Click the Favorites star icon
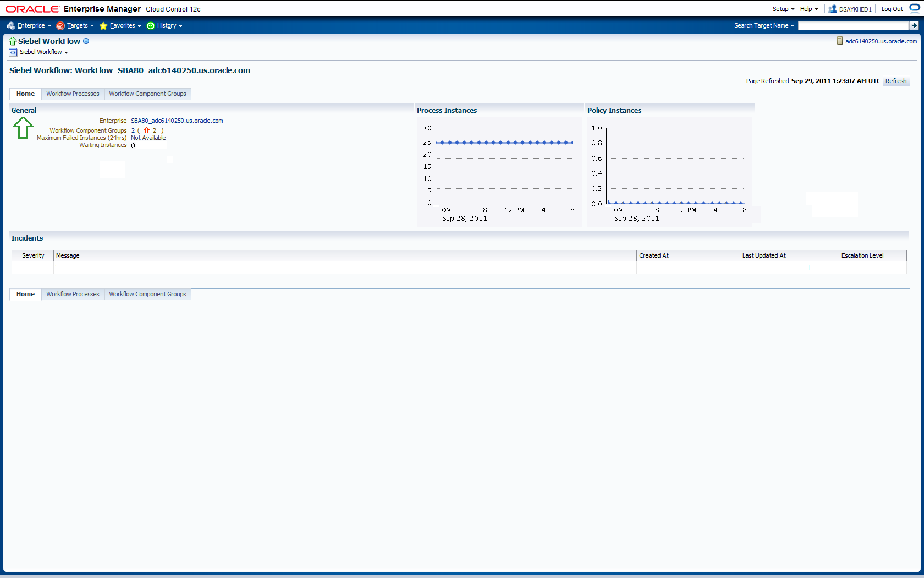The width and height of the screenshot is (924, 578). (103, 26)
